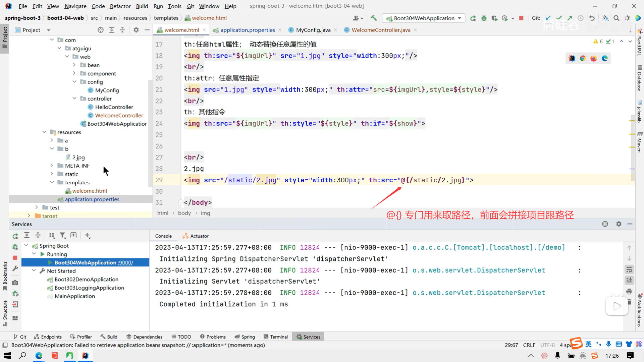This screenshot has height=362, width=644.
Task: Select application.properties in project tree
Action: [92, 199]
